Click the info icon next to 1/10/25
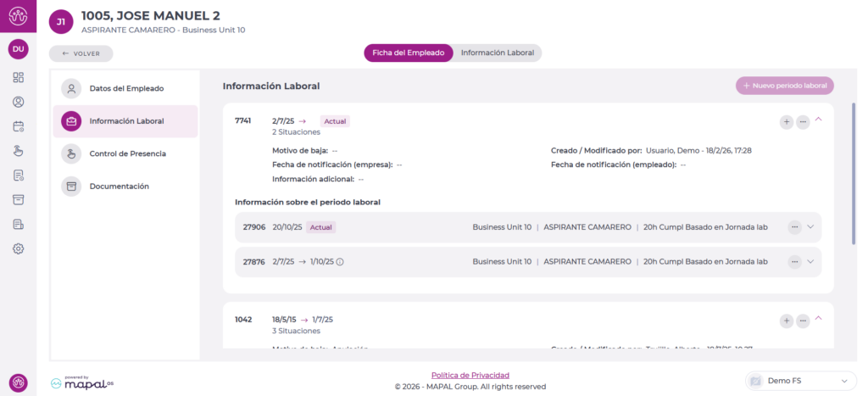Screen dimensions: 868x396 pyautogui.click(x=340, y=262)
